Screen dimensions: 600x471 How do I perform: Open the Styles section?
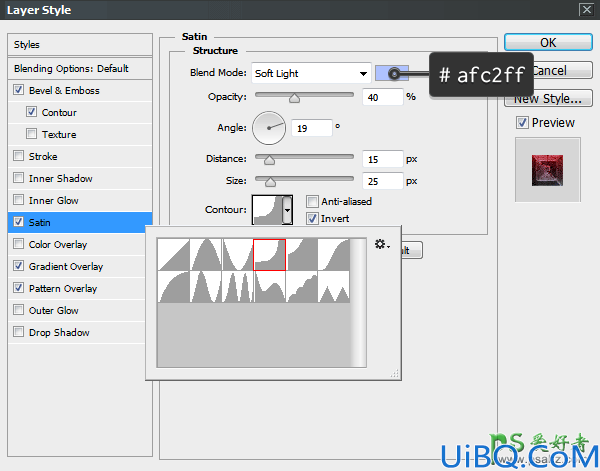(80, 44)
